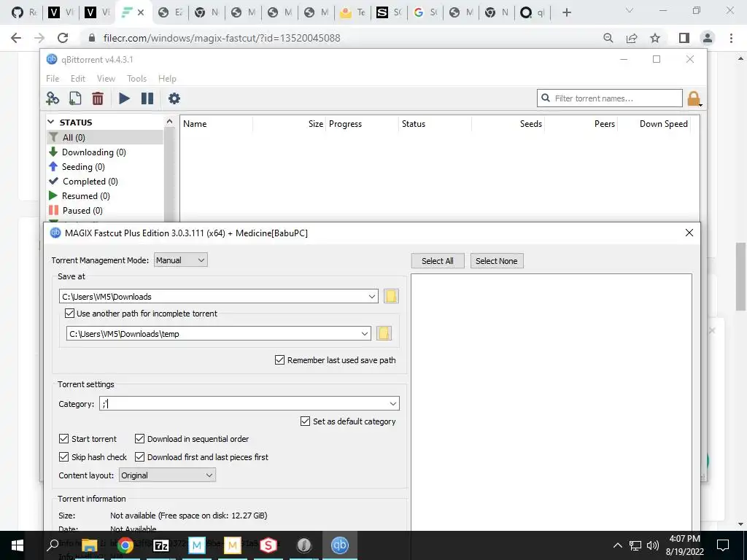Select the Resumed (0) filter
Image resolution: width=747 pixels, height=560 pixels.
point(105,195)
